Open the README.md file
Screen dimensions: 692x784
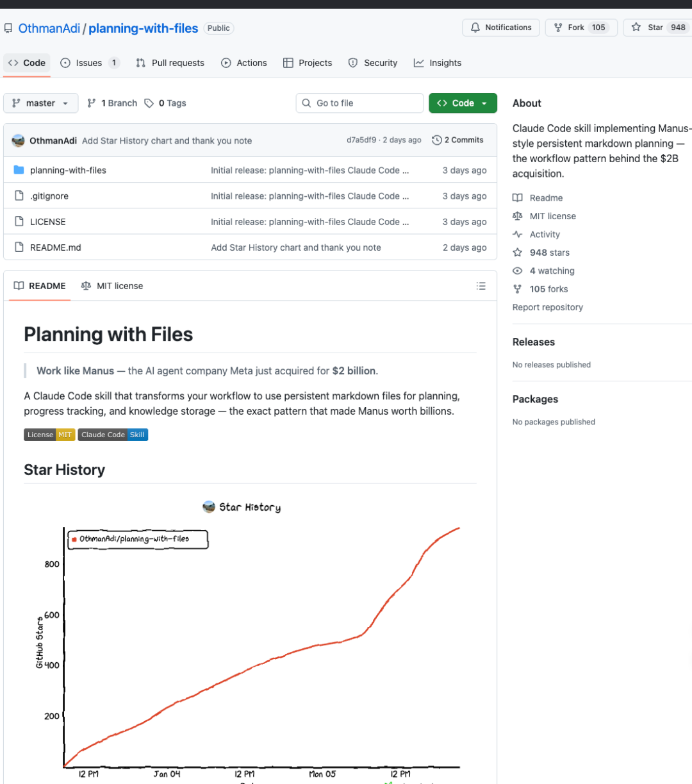pyautogui.click(x=56, y=247)
